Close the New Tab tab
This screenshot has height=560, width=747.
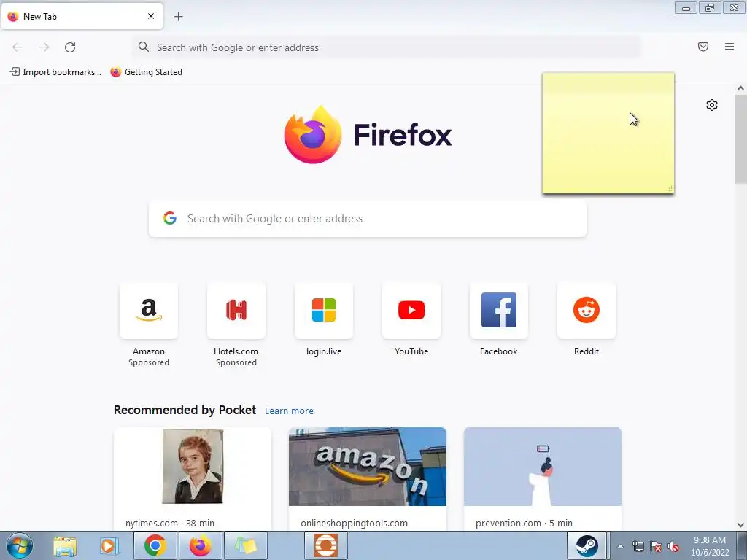click(151, 16)
